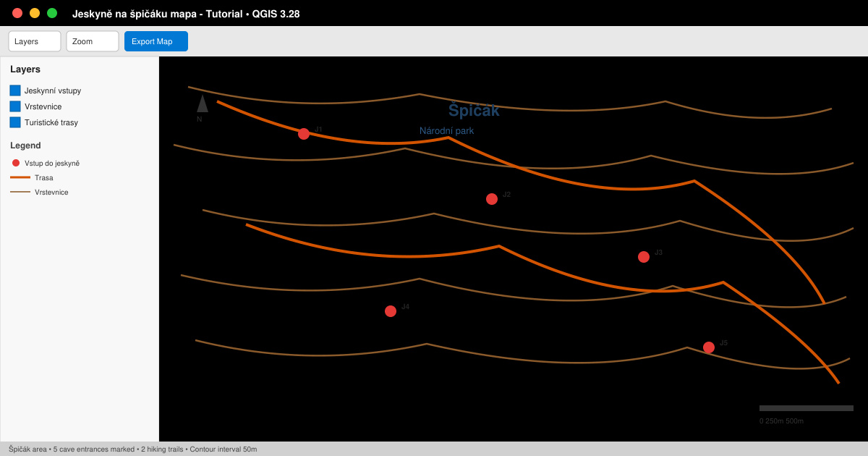Viewport: 868px width, 456px height.
Task: Click the Špičák map label
Action: 474,111
